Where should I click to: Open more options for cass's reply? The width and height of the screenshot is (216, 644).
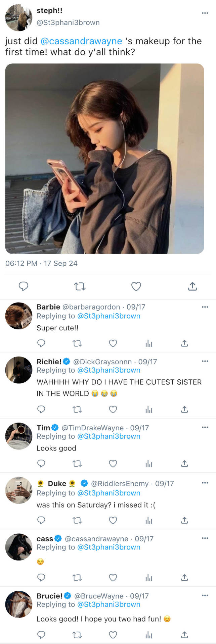tap(205, 538)
